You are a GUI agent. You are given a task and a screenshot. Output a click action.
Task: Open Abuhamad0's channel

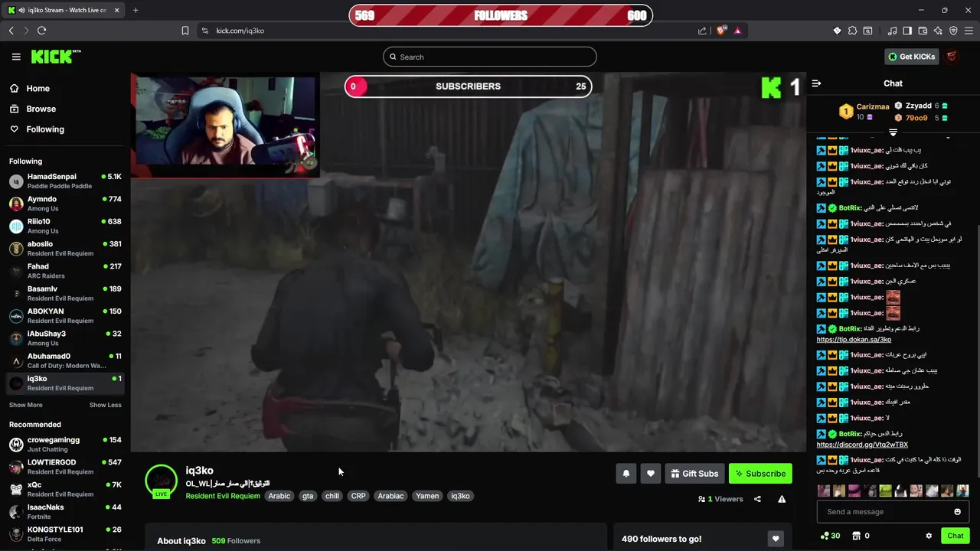coord(65,360)
